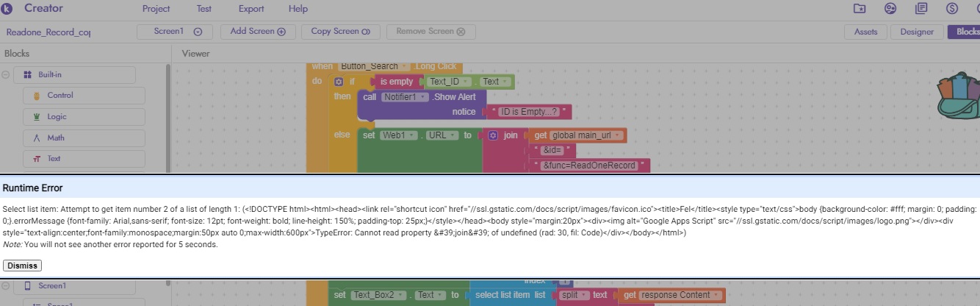
Task: Open the Notifier1 dropdown in call block
Action: (422, 97)
